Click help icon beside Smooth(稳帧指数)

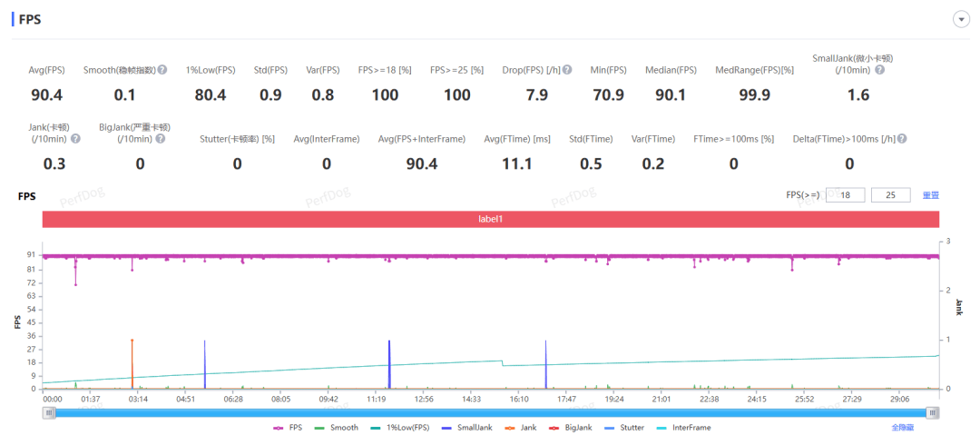point(162,70)
